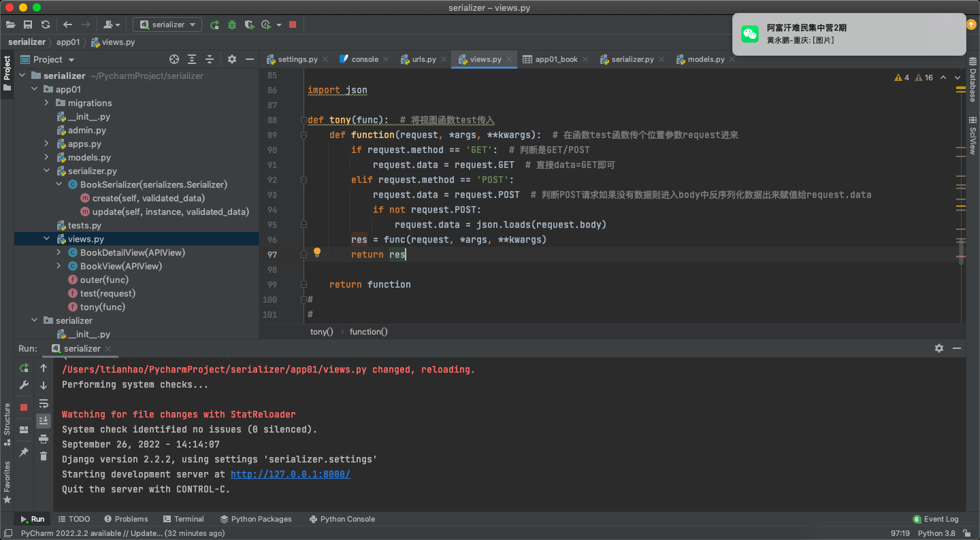Open the Project panel settings gear
This screenshot has width=980, height=540.
tap(231, 59)
